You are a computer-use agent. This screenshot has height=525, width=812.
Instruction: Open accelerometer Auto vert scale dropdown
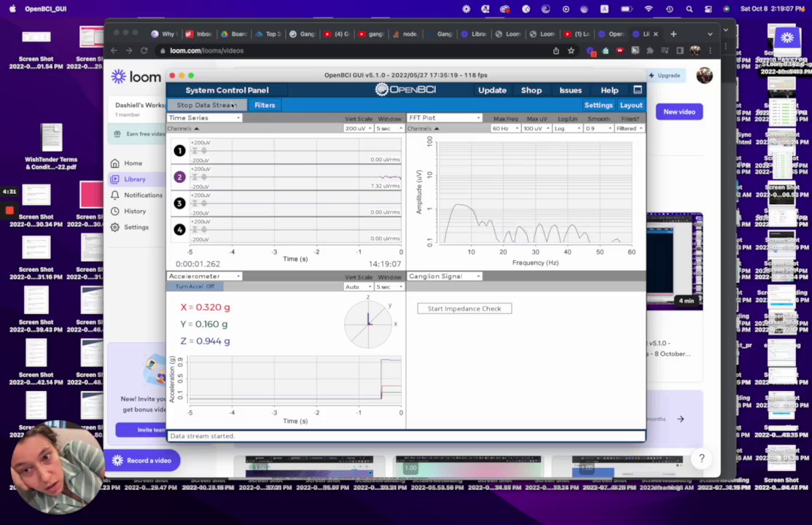[x=359, y=287]
